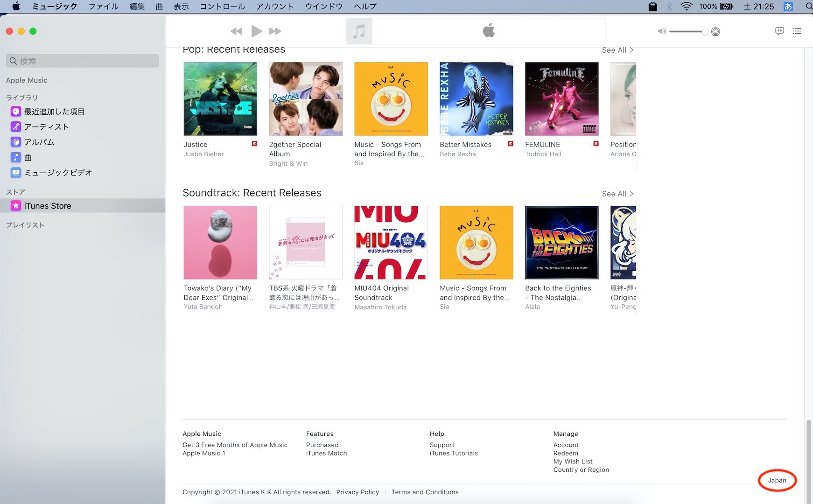Image resolution: width=813 pixels, height=504 pixels.
Task: Open the Justice album cover
Action: coord(220,99)
